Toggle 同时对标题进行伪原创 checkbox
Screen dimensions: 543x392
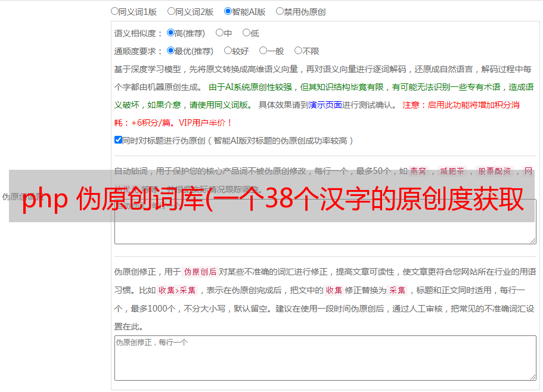pos(118,140)
